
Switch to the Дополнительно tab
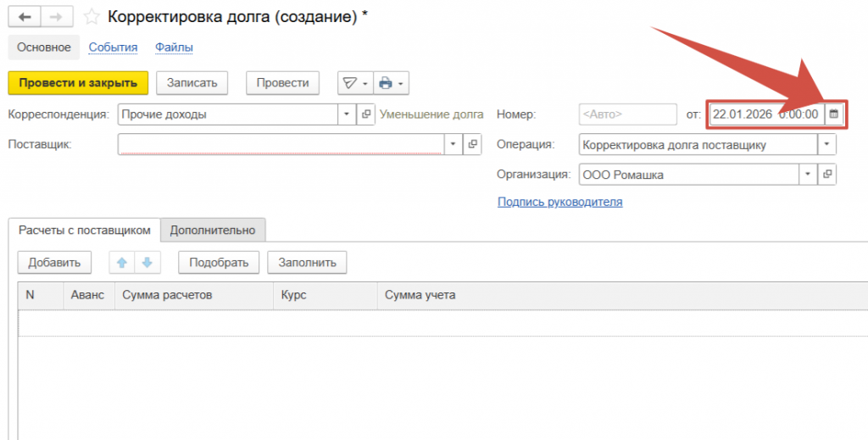212,230
